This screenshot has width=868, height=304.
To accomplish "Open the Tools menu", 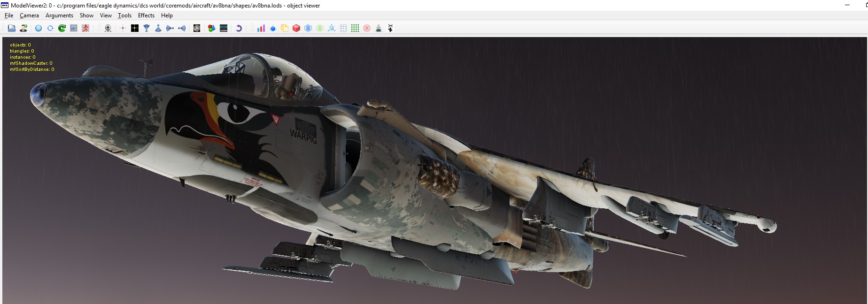I will pyautogui.click(x=124, y=15).
